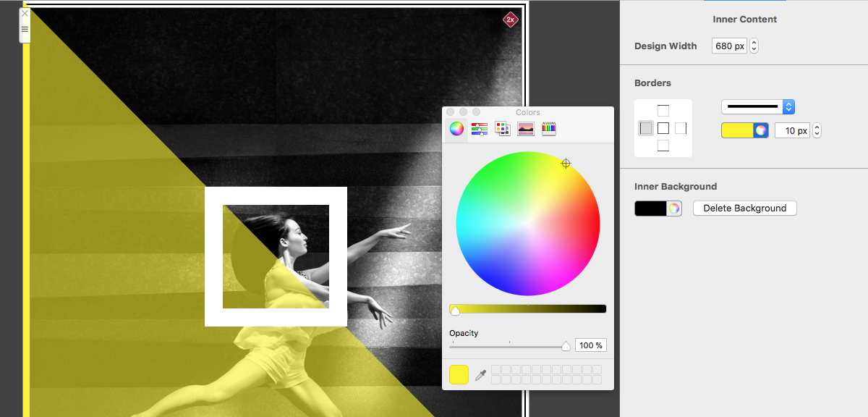Image resolution: width=868 pixels, height=417 pixels.
Task: Open the pencils color tab
Action: (549, 129)
